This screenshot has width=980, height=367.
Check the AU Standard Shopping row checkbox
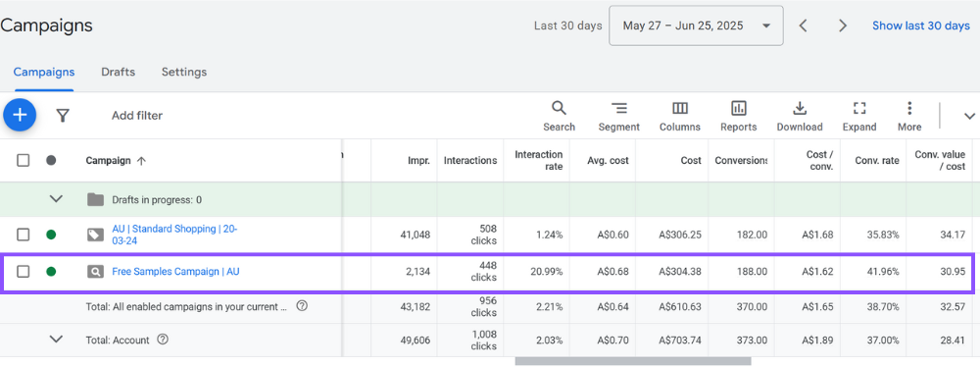[24, 235]
